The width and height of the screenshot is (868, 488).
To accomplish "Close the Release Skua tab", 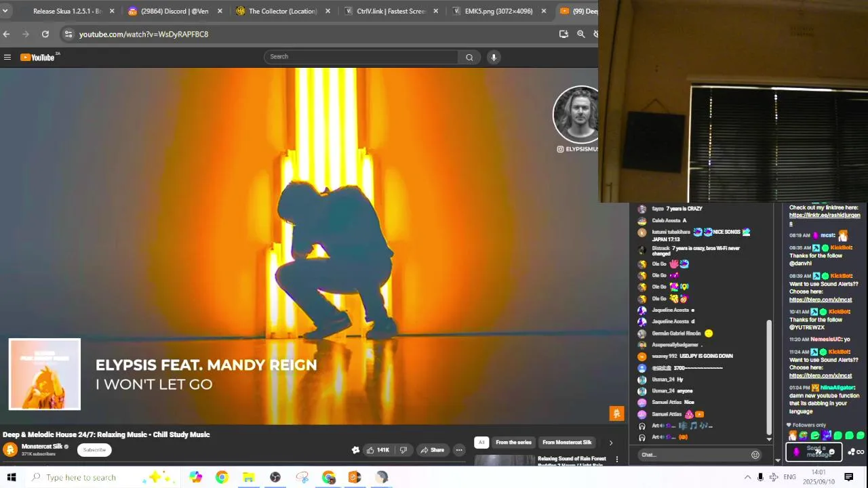I will tap(112, 11).
